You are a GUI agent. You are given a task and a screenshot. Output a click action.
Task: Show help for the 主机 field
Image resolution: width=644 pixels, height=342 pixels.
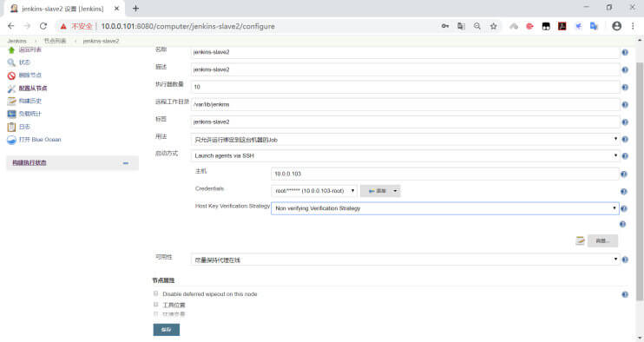623,174
